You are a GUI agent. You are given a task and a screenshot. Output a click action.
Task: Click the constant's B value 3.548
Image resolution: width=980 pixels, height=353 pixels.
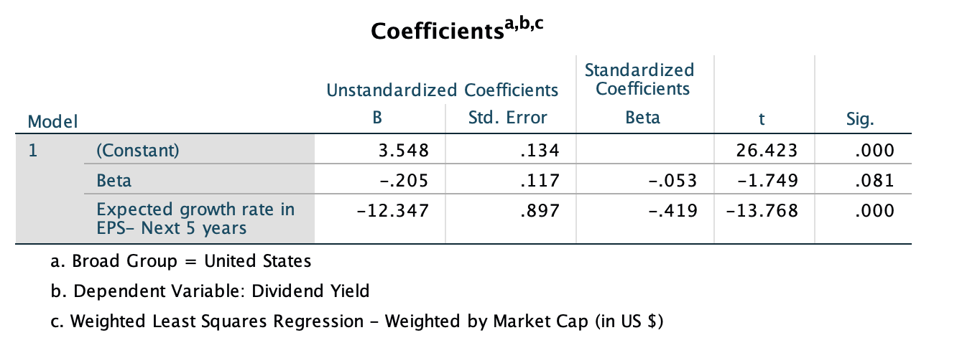[404, 151]
